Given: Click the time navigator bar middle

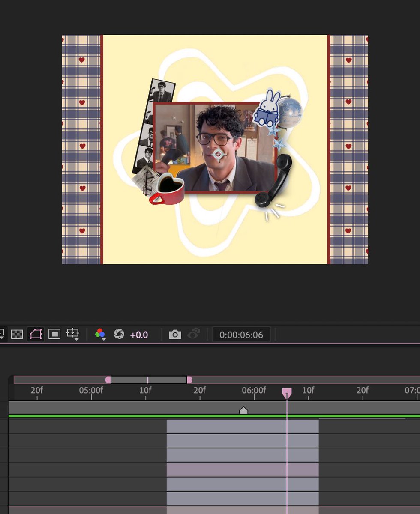Looking at the screenshot, I should (x=148, y=380).
